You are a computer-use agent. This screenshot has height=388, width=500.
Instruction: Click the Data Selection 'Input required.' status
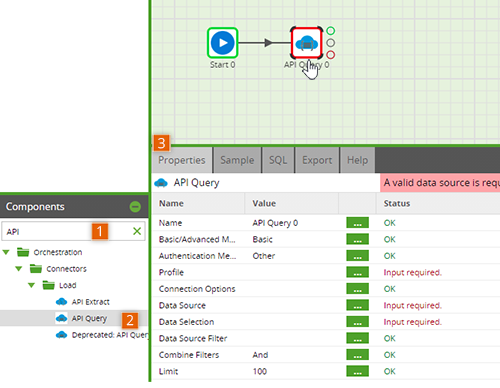[x=413, y=322]
